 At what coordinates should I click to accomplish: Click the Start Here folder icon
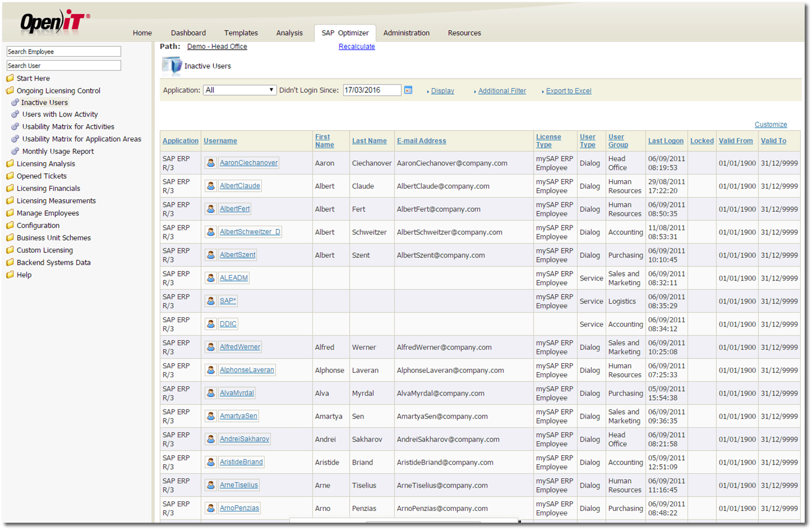(10, 78)
